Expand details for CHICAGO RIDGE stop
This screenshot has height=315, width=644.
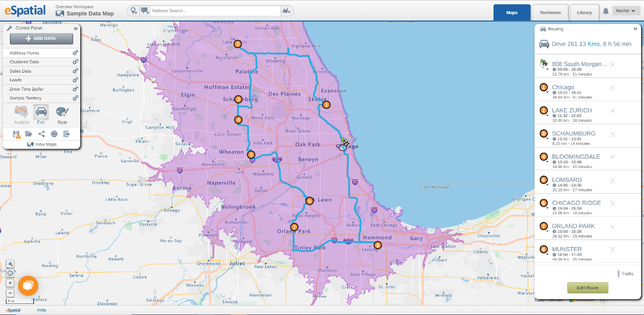612,203
